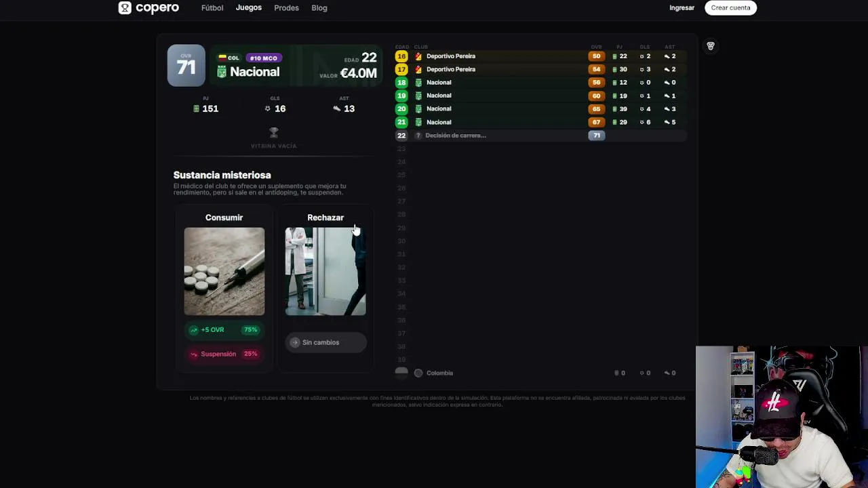
Task: Click the upward trend icon beside +5 OVR
Action: [194, 330]
